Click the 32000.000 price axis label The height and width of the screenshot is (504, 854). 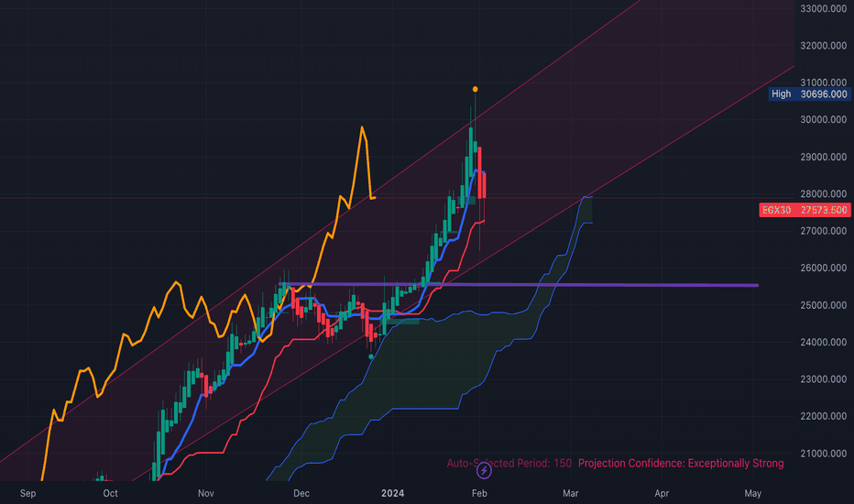coord(824,46)
